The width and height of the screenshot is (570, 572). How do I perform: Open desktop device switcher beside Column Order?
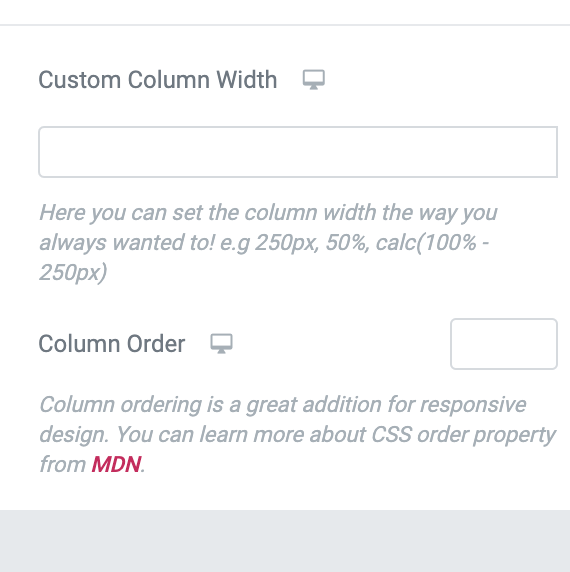click(221, 344)
